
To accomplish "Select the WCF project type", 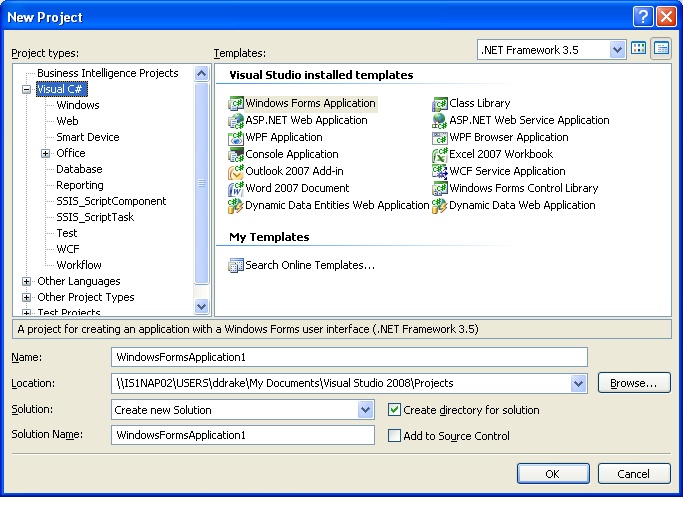I will [68, 249].
